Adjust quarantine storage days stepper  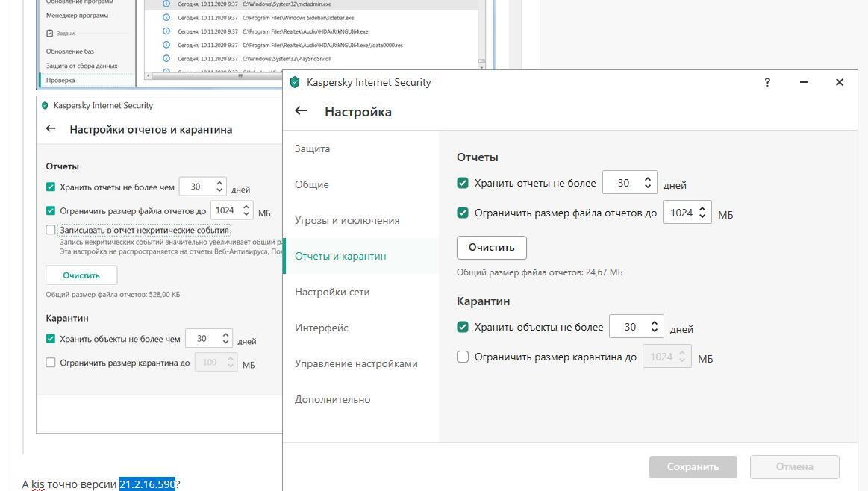coord(655,327)
